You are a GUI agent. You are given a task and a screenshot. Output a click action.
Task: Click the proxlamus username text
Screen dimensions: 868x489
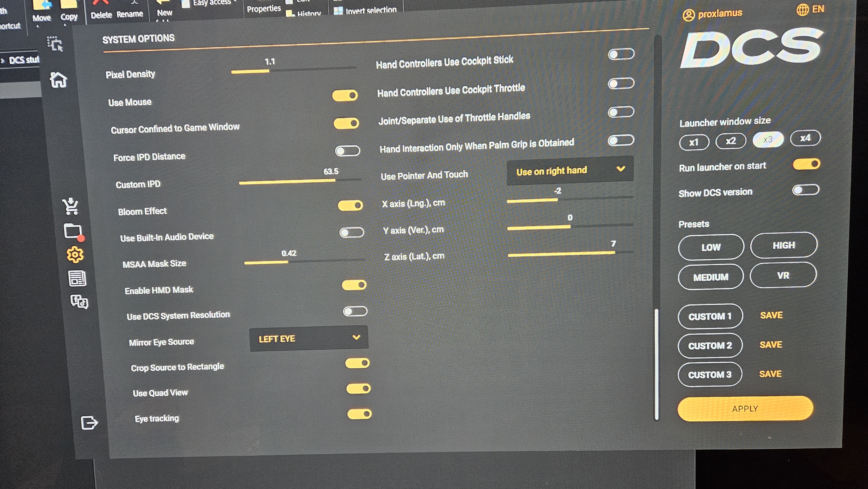tap(720, 13)
